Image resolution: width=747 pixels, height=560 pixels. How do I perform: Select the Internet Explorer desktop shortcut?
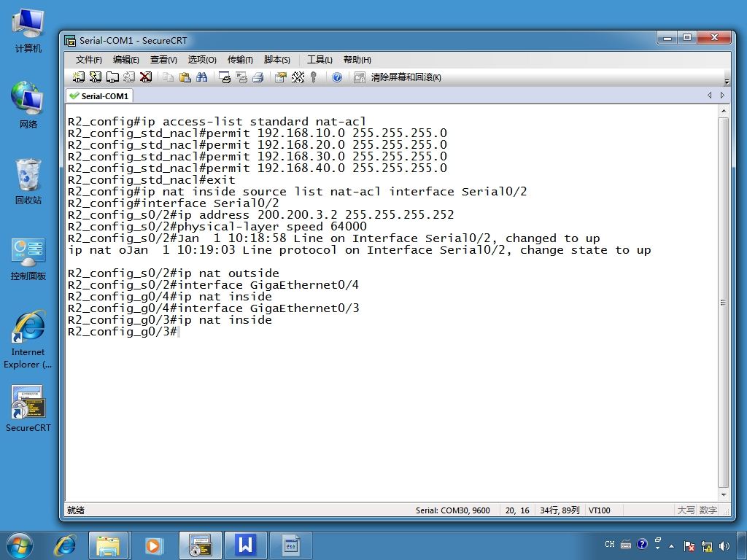(28, 339)
